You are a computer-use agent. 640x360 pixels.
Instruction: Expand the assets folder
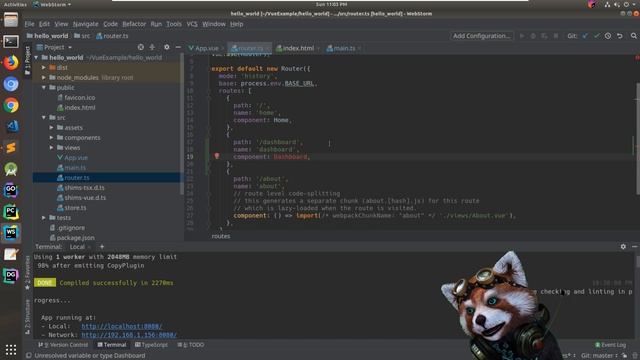[51, 127]
